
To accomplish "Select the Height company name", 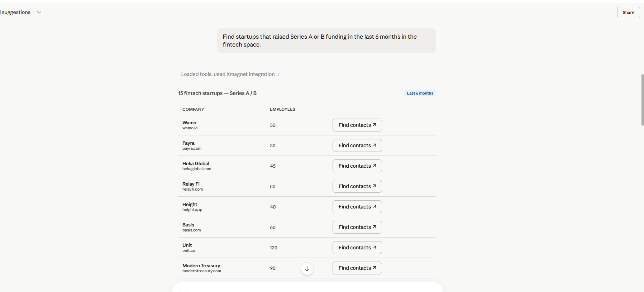I will click(x=190, y=204).
